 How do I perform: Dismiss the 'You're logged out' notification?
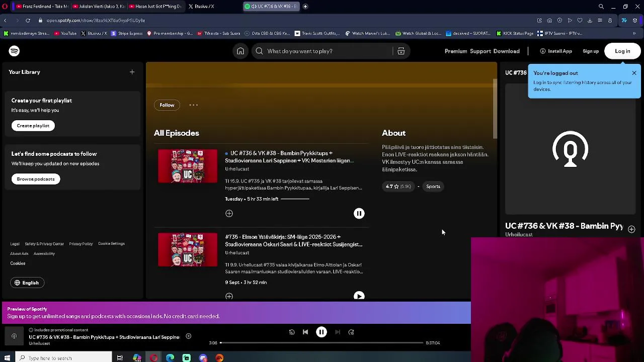pos(634,73)
